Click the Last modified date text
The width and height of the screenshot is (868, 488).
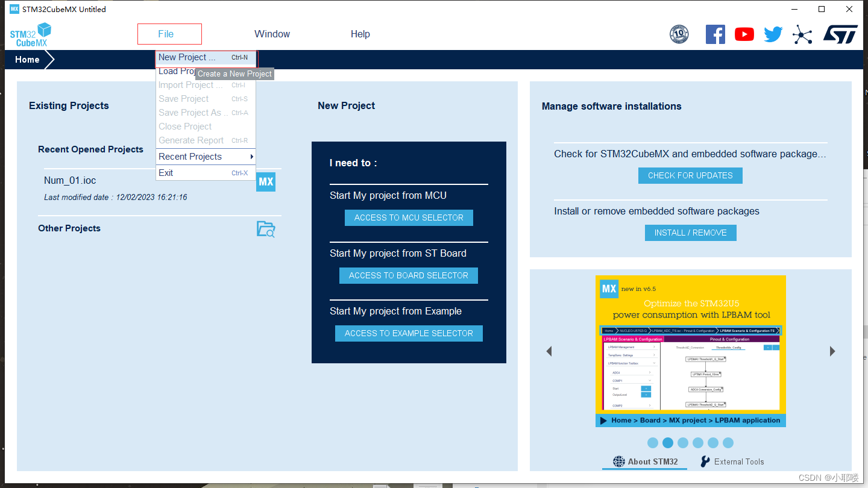coord(116,197)
